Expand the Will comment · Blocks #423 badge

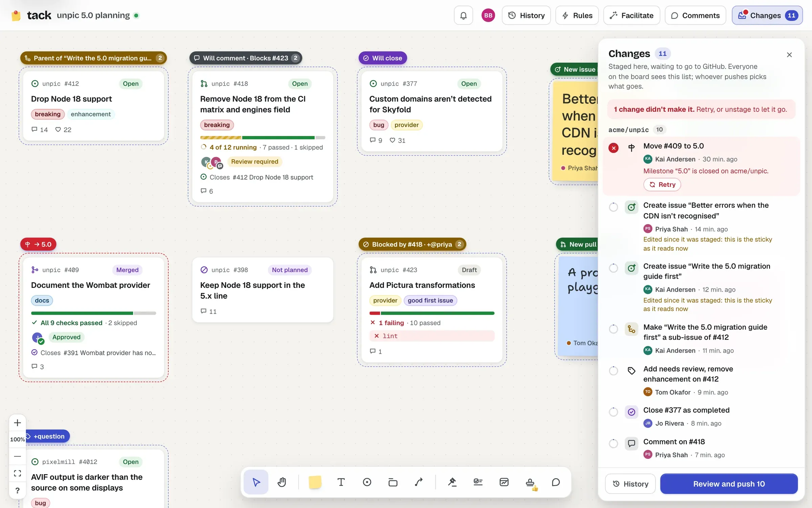coord(246,58)
